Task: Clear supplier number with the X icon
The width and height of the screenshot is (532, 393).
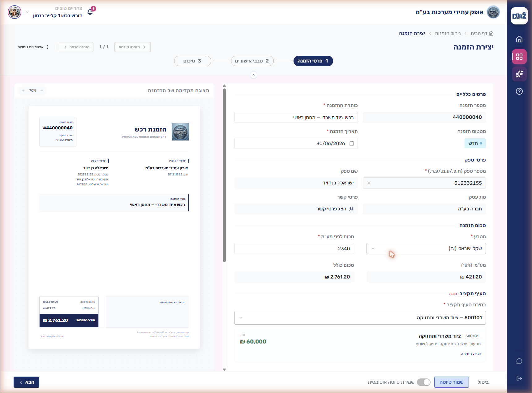Action: 369,183
